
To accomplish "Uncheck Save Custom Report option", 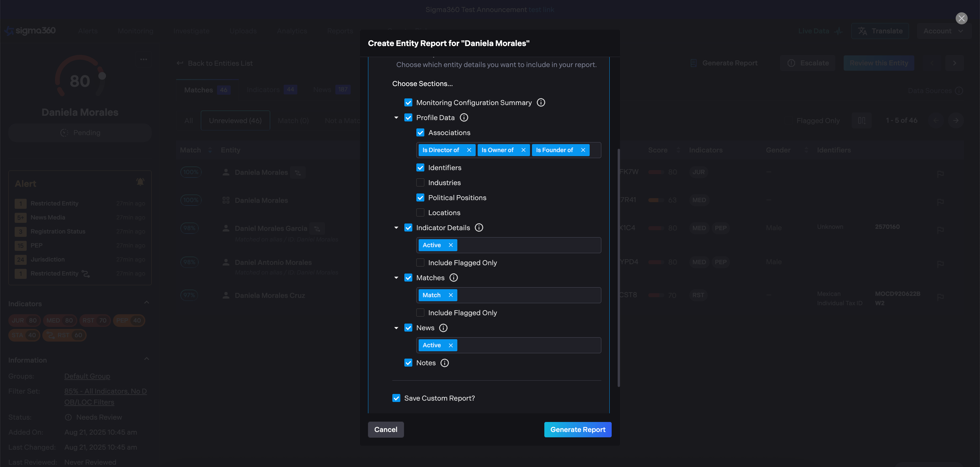I will [x=396, y=398].
